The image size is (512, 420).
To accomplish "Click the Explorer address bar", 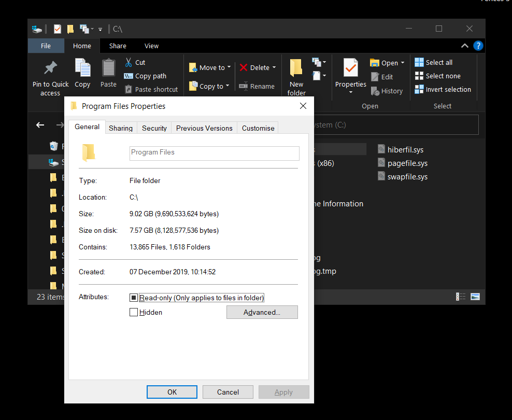I will point(395,125).
